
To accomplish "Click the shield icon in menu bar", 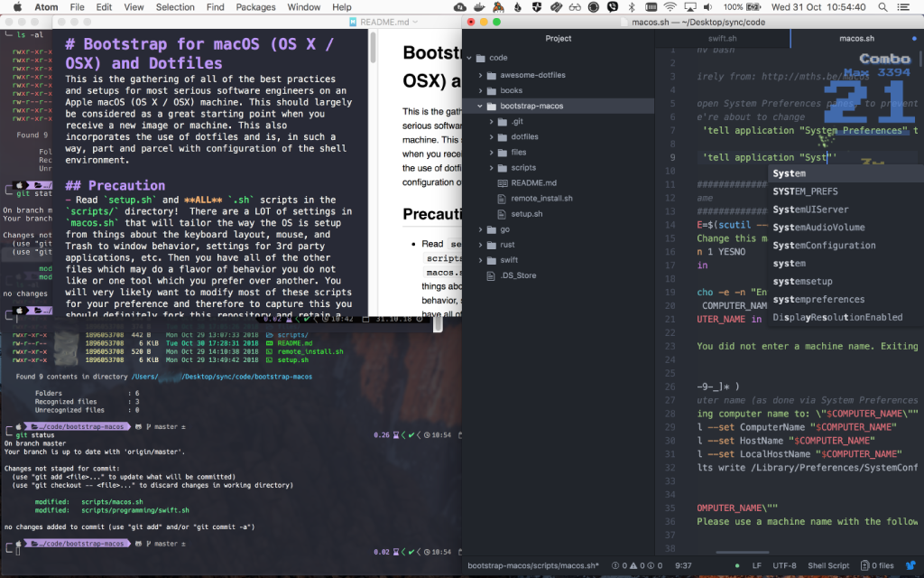I will [x=537, y=7].
